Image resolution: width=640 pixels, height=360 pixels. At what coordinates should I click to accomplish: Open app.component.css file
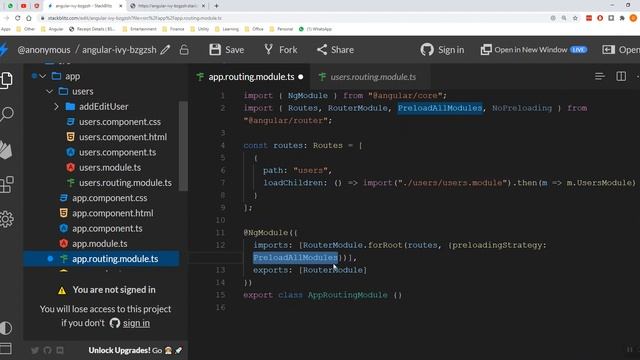[109, 198]
